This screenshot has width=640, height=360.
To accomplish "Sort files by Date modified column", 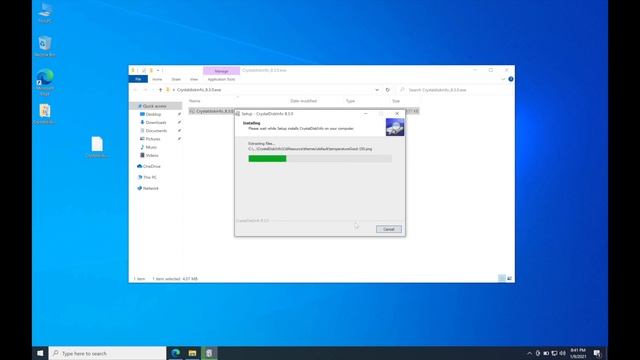I will click(x=303, y=101).
